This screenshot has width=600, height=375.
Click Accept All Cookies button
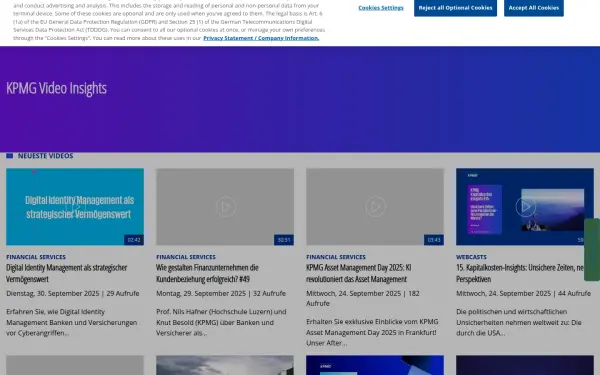(x=534, y=8)
